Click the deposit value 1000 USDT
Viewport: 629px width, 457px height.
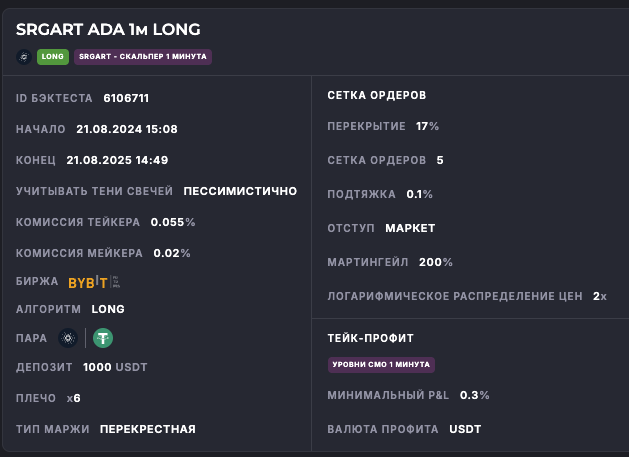coord(115,367)
